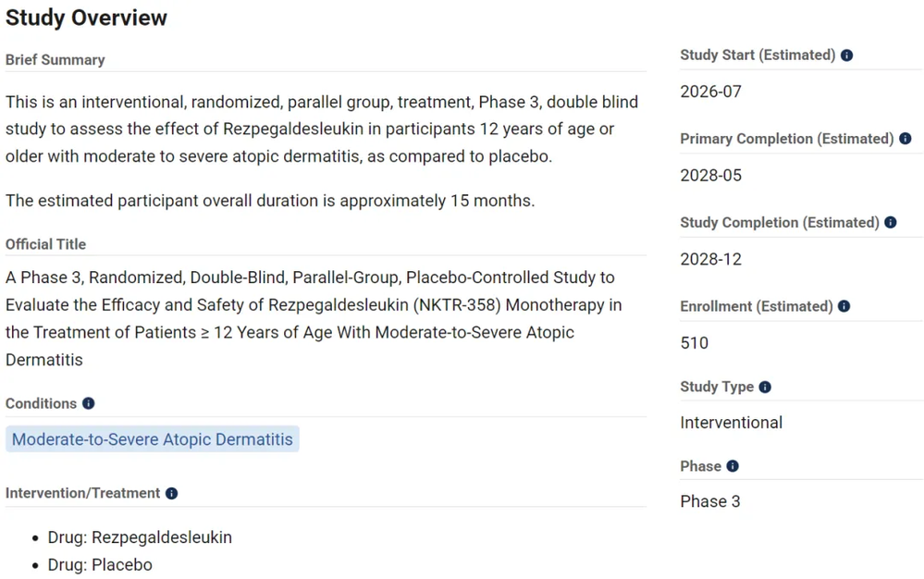Open the Phase info icon
The width and height of the screenshot is (924, 579).
point(733,466)
